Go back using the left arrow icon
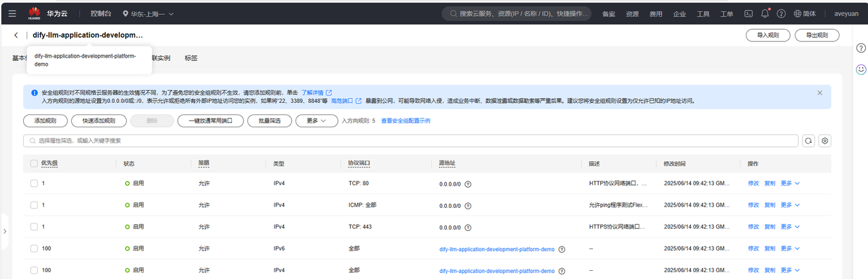The width and height of the screenshot is (868, 279). click(x=16, y=35)
